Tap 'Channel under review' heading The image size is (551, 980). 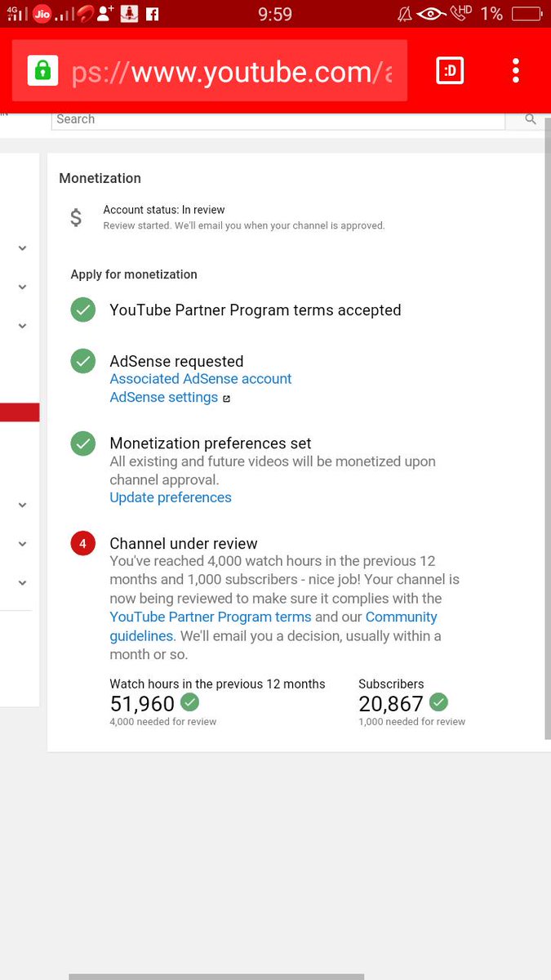click(x=184, y=543)
